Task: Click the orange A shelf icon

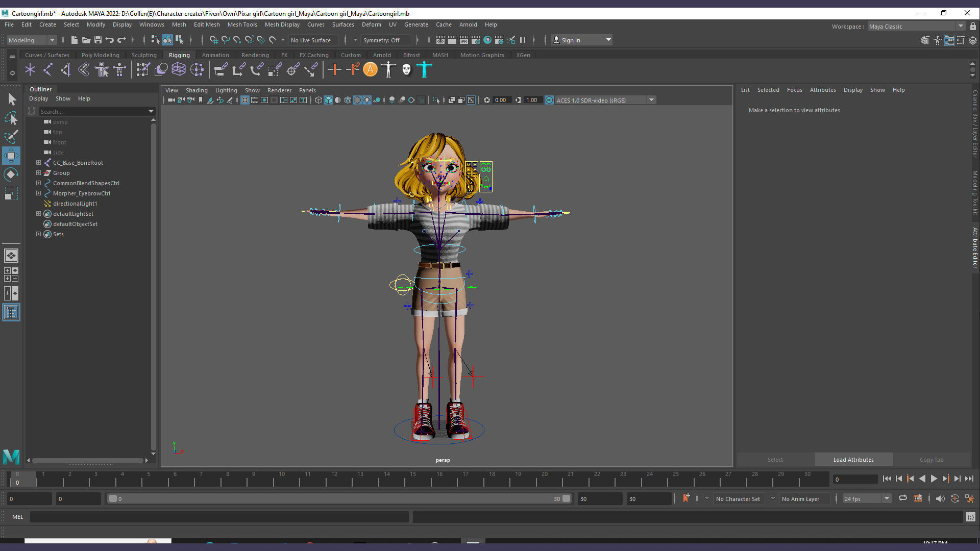Action: click(370, 69)
